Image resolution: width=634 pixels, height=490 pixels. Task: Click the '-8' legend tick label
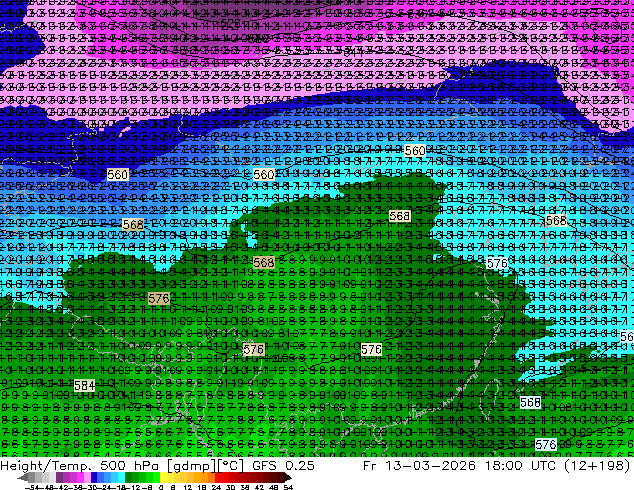147,488
